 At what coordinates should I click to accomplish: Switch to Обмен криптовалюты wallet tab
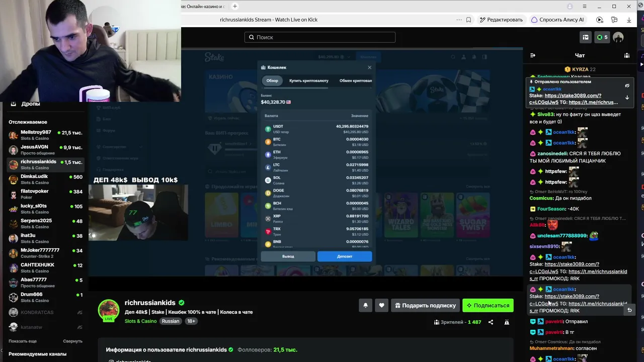pos(355,80)
